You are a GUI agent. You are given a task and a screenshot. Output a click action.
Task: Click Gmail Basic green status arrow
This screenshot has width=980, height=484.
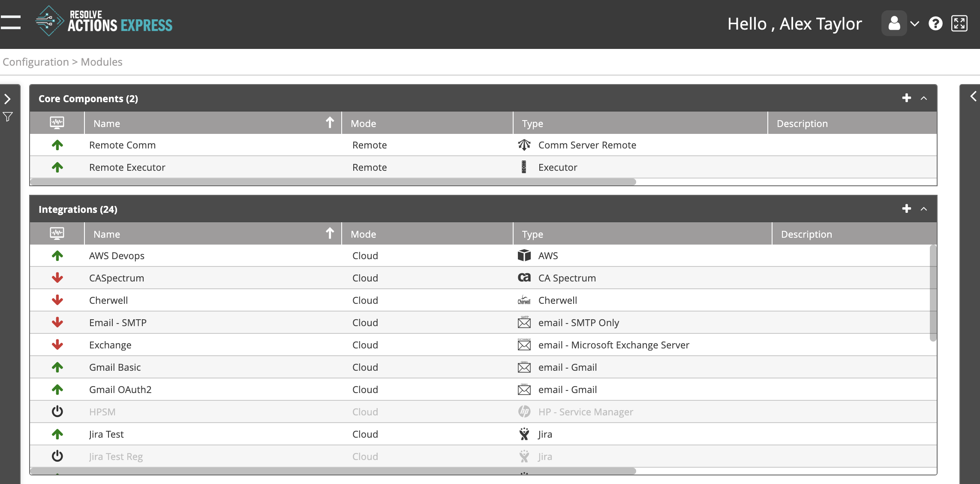[57, 367]
